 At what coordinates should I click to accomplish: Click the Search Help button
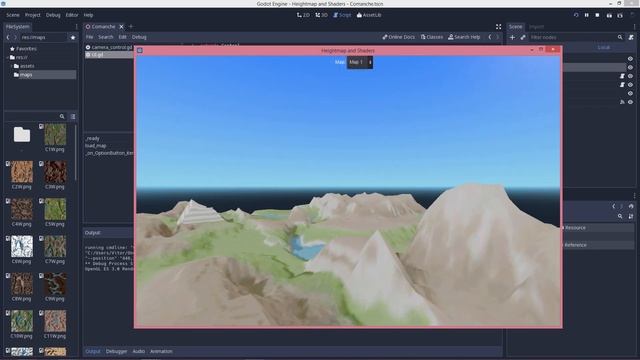(x=464, y=37)
